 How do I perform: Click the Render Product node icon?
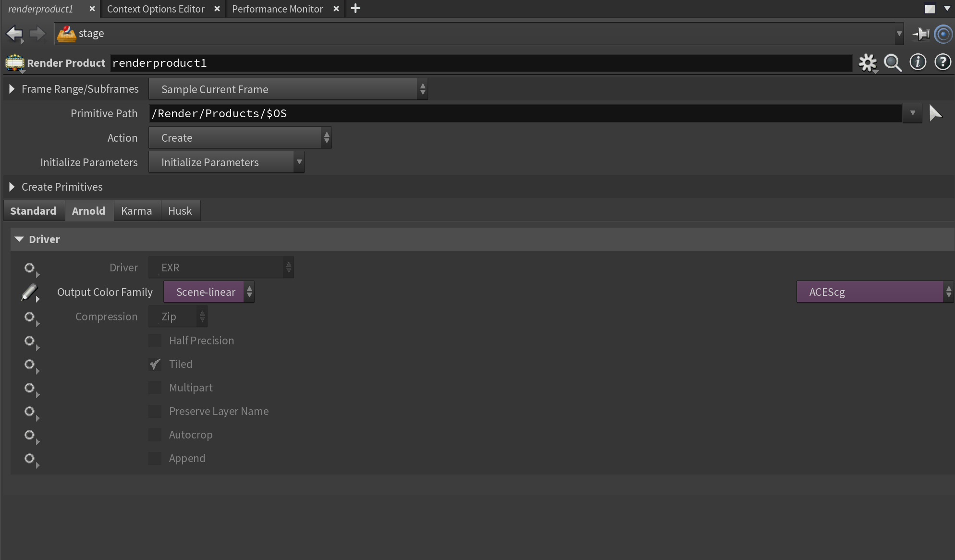(14, 63)
